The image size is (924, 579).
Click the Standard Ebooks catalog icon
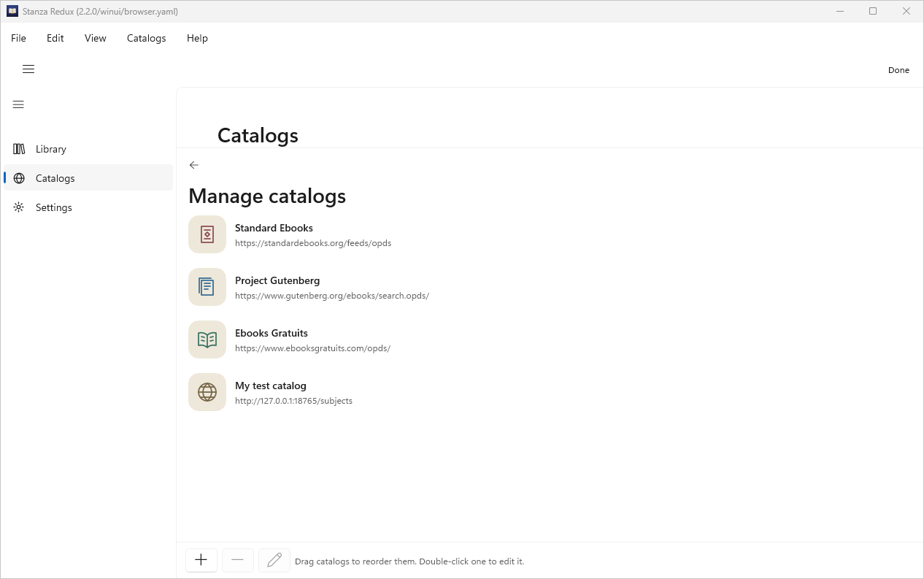tap(207, 234)
